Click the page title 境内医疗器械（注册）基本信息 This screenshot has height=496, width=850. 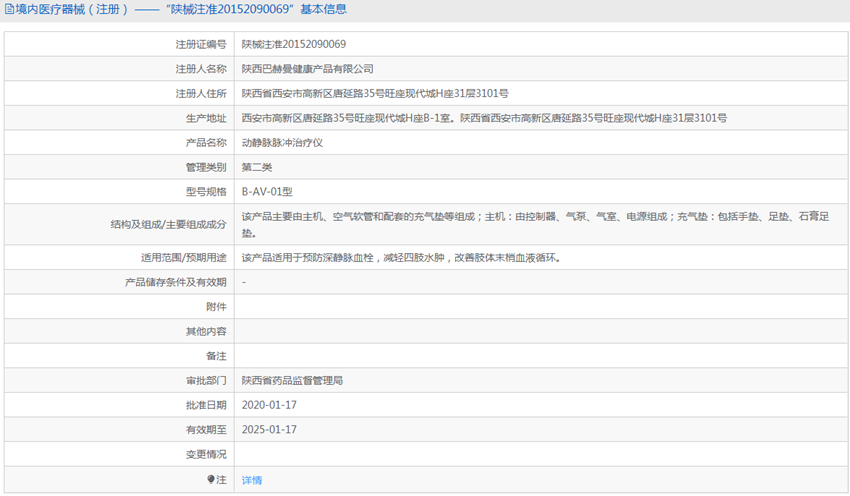pyautogui.click(x=182, y=9)
